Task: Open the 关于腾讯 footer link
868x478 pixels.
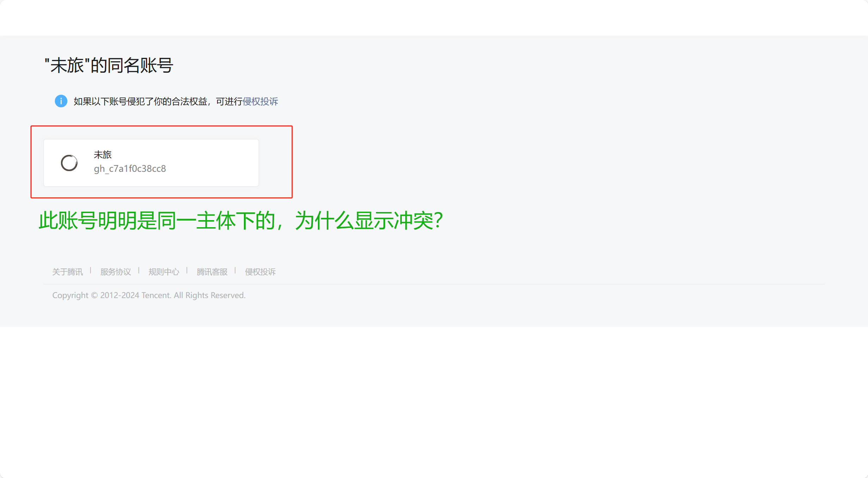Action: pos(67,272)
